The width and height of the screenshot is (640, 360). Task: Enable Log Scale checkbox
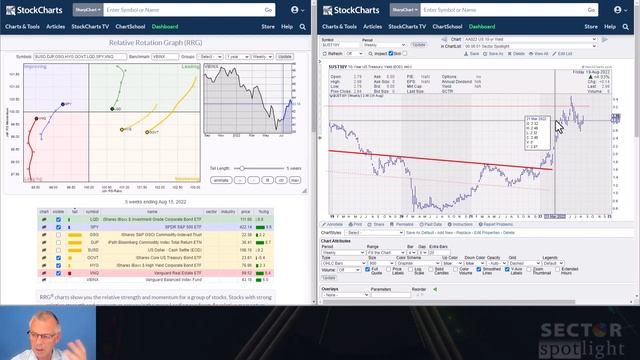pos(410,269)
